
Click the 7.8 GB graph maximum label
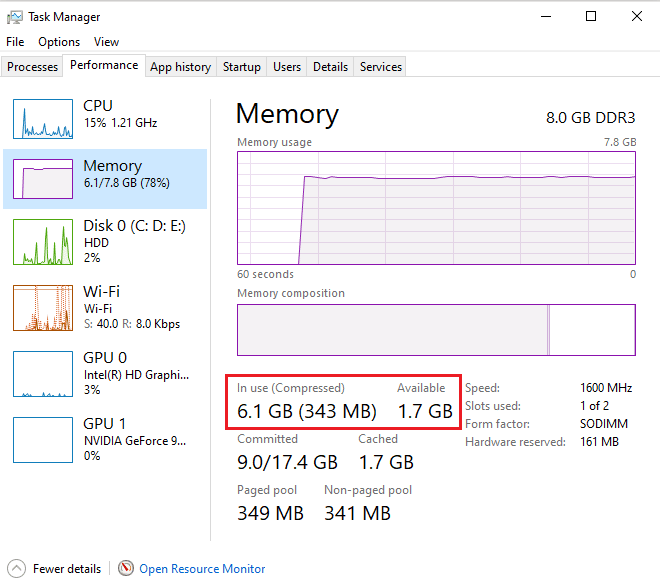coord(620,142)
